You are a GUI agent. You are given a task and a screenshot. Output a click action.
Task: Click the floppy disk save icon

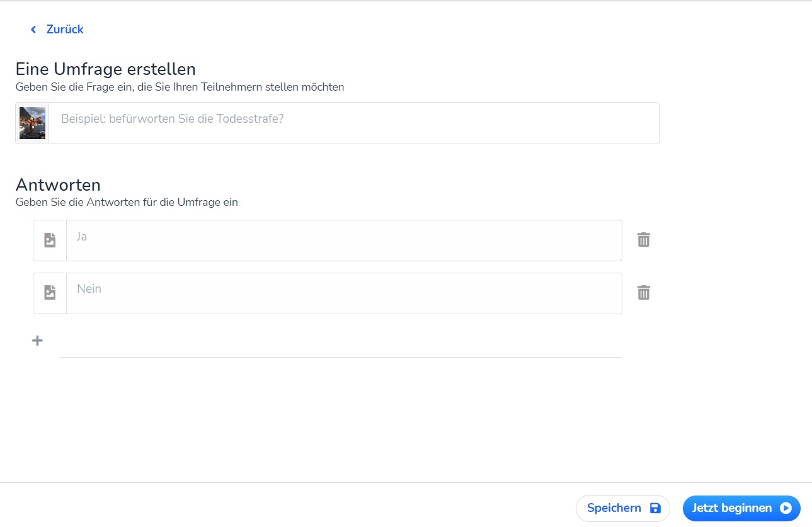click(x=655, y=508)
